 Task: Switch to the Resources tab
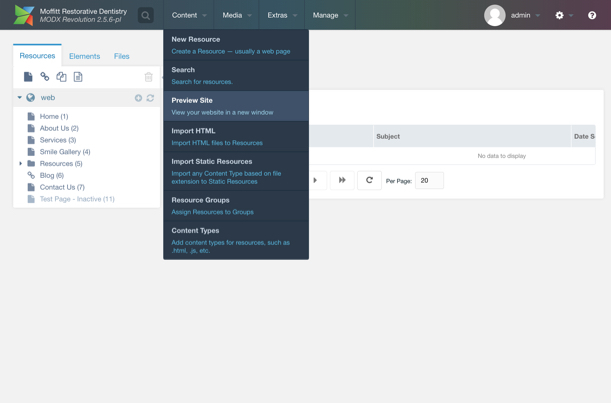(37, 56)
